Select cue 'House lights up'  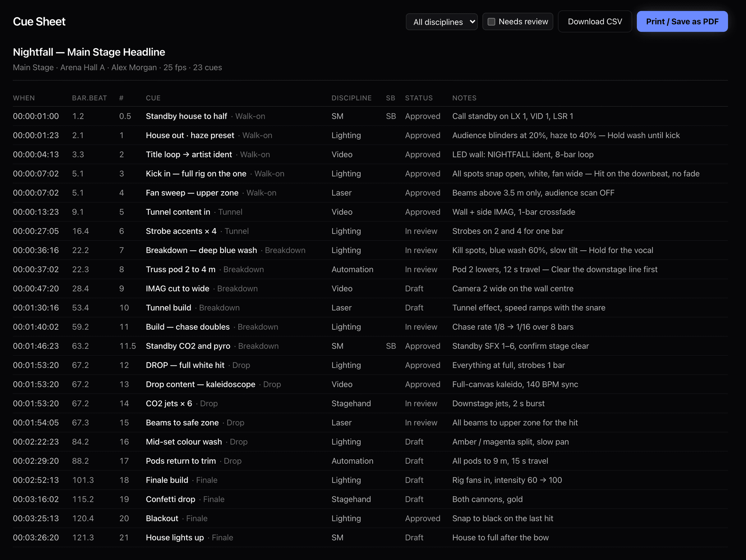click(175, 538)
